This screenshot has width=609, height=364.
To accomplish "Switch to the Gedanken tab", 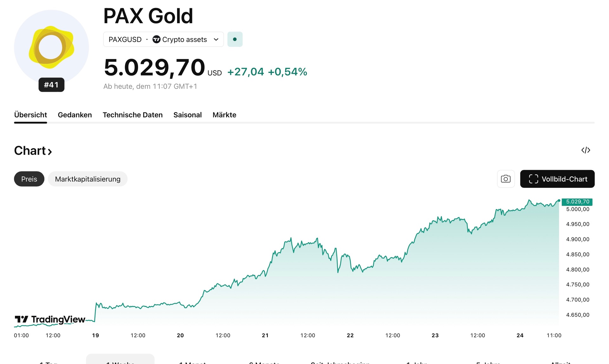I will coord(75,115).
